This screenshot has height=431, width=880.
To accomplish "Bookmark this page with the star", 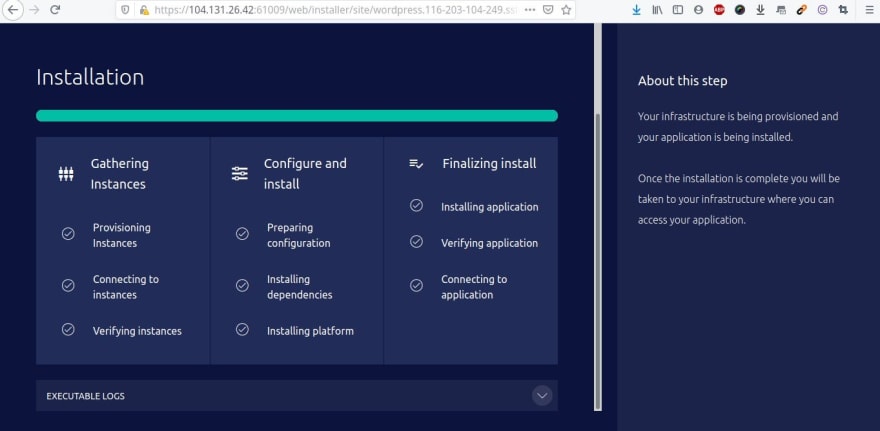I will [566, 10].
